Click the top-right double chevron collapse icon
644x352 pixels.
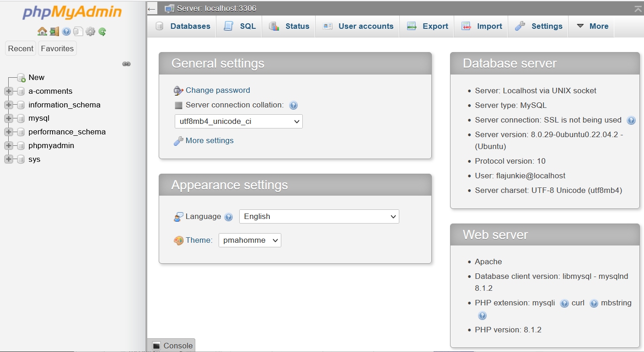click(x=638, y=9)
